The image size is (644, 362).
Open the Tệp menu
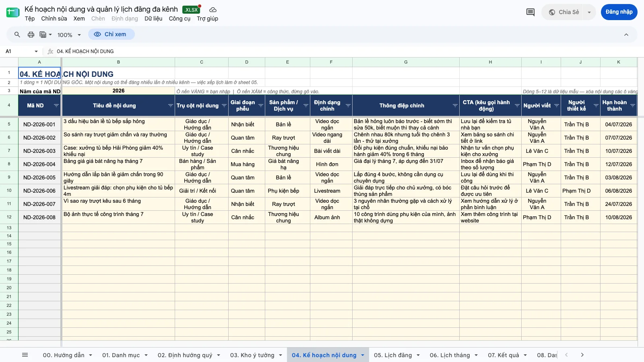click(x=29, y=19)
